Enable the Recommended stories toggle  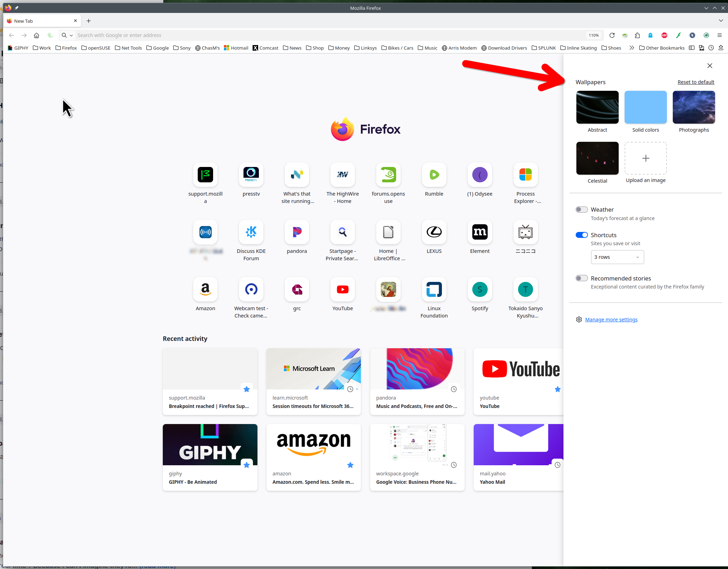pyautogui.click(x=582, y=278)
